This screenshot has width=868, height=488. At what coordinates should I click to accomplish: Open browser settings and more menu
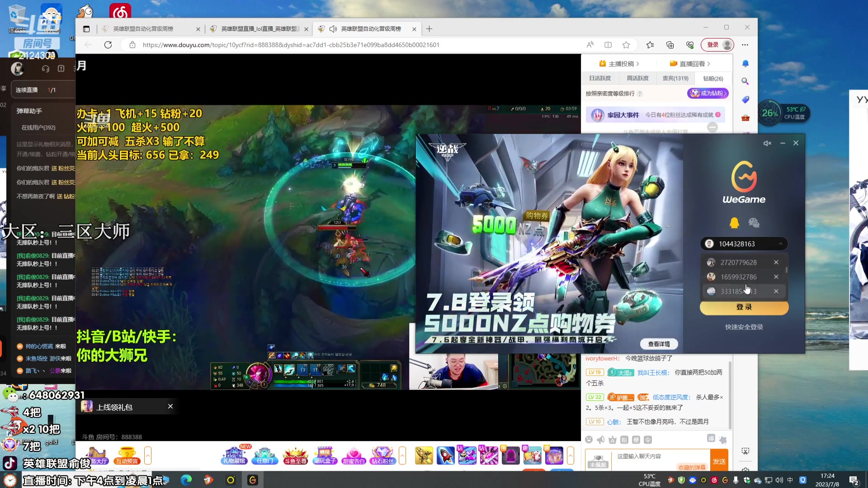tap(745, 45)
